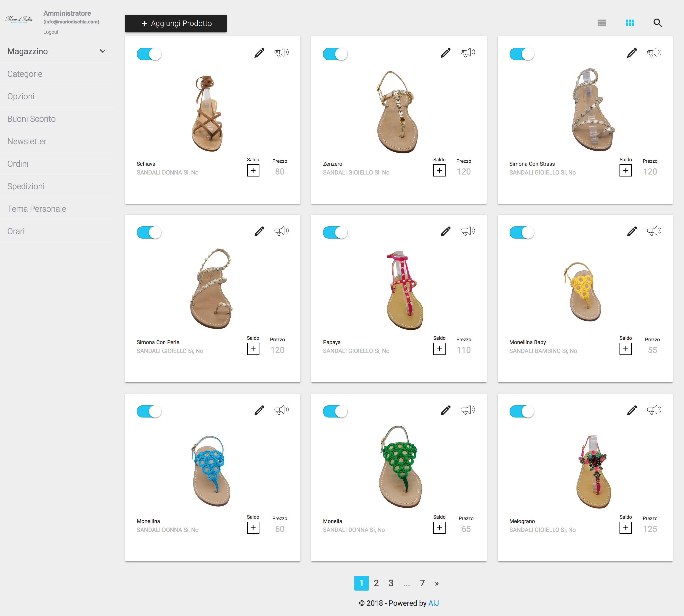
Task: Click the Monella sandal thumbnail
Action: [x=399, y=467]
